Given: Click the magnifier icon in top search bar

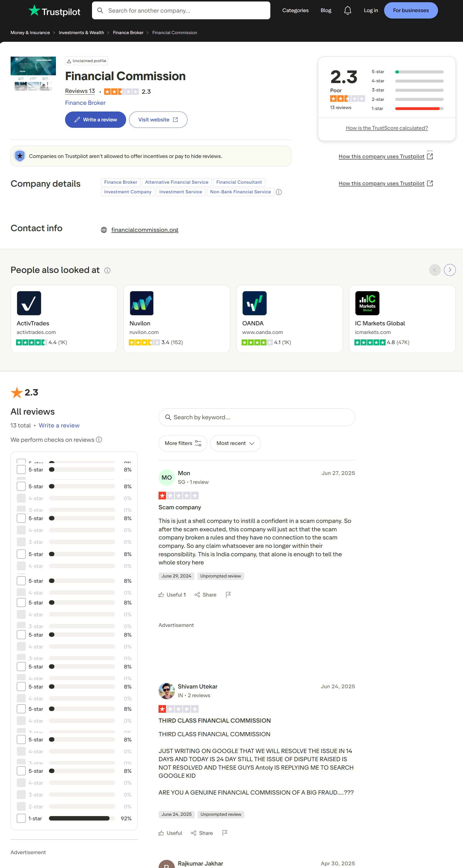Looking at the screenshot, I should coord(100,10).
